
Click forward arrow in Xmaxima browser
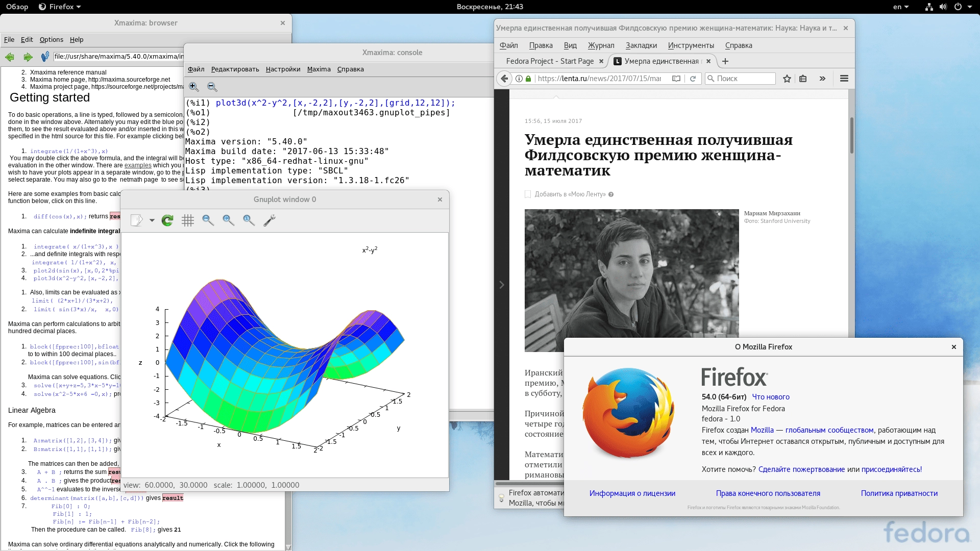click(28, 57)
